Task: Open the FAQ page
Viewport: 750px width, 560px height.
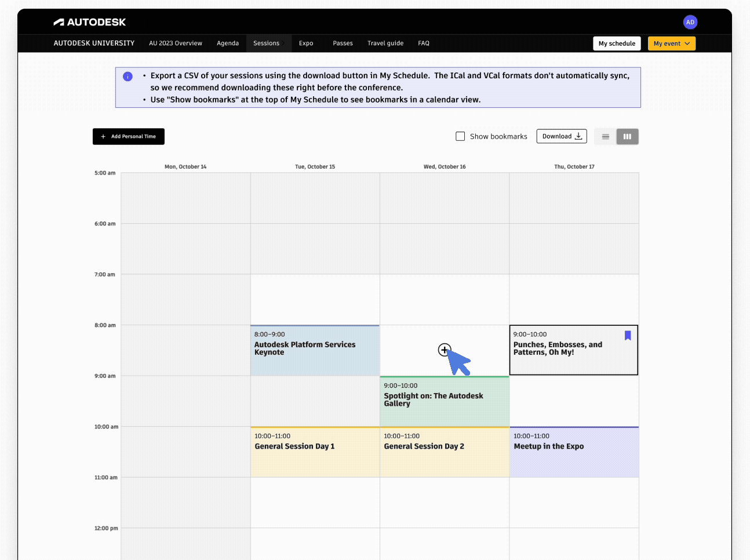Action: [x=424, y=43]
